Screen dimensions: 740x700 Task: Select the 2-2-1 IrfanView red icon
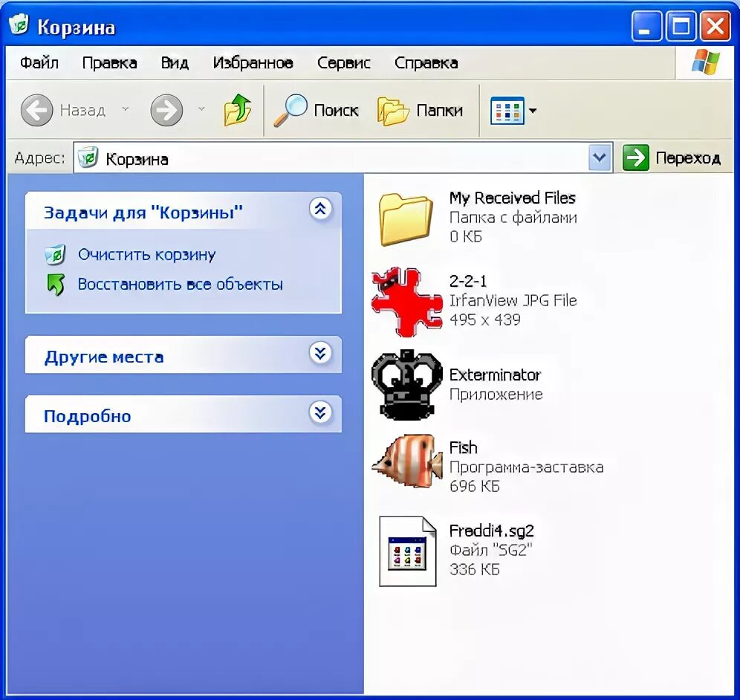407,302
